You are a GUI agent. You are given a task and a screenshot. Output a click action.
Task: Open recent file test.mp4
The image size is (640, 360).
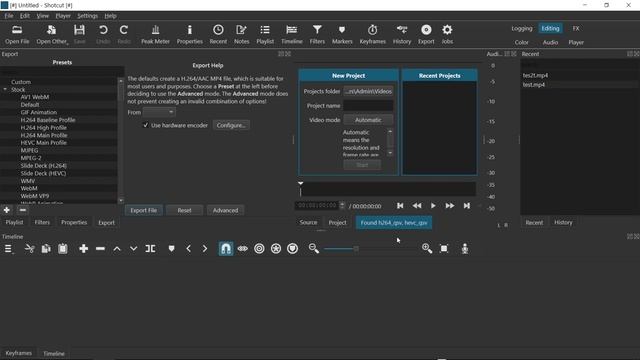[534, 85]
